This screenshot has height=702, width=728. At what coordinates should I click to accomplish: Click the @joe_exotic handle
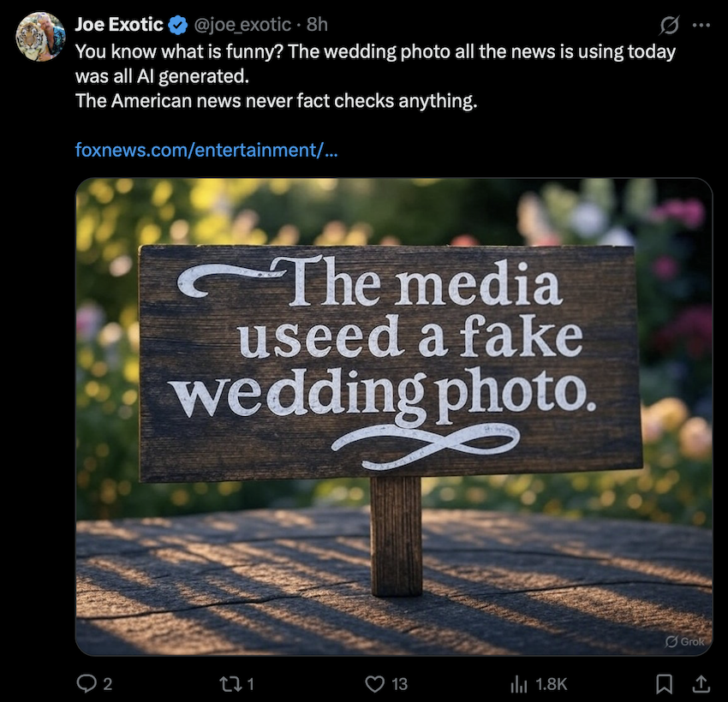click(x=243, y=25)
